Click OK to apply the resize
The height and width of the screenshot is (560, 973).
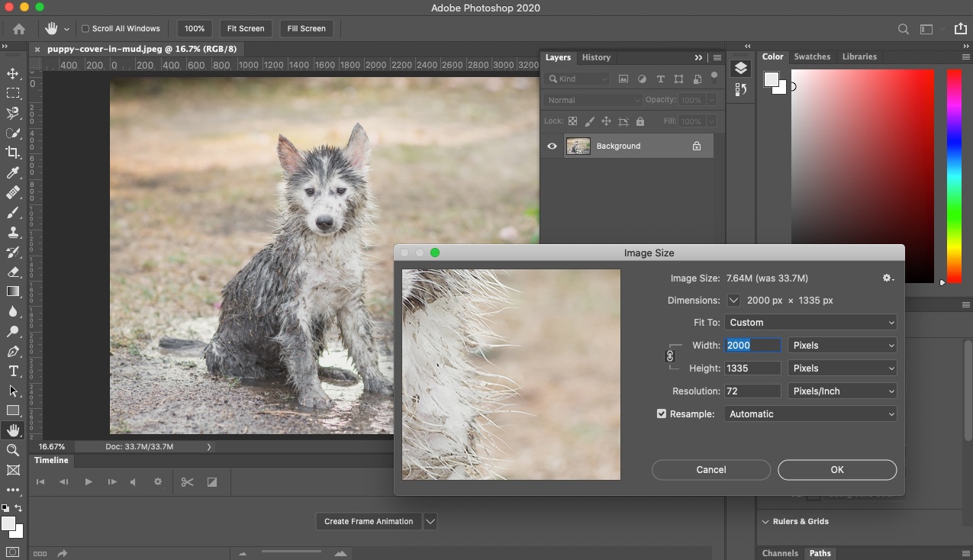836,469
